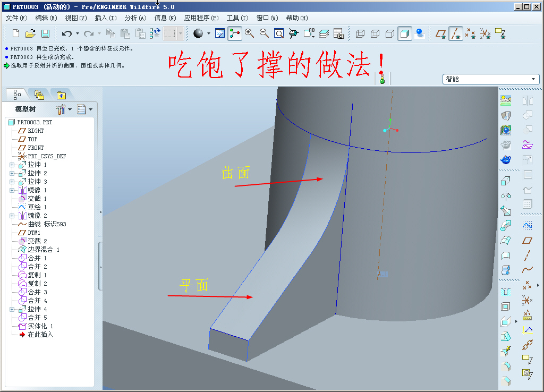Select PRT0003.PRT in model tree
This screenshot has width=544, height=392.
tap(30, 122)
